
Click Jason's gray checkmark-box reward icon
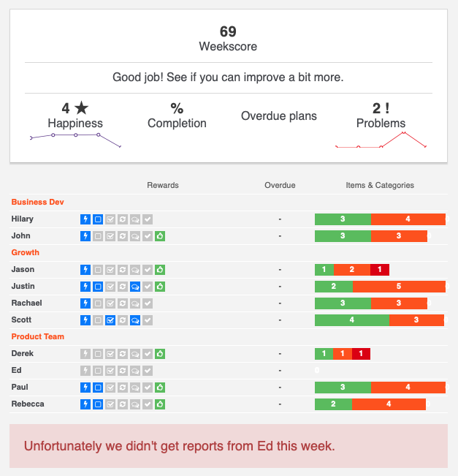[110, 270]
